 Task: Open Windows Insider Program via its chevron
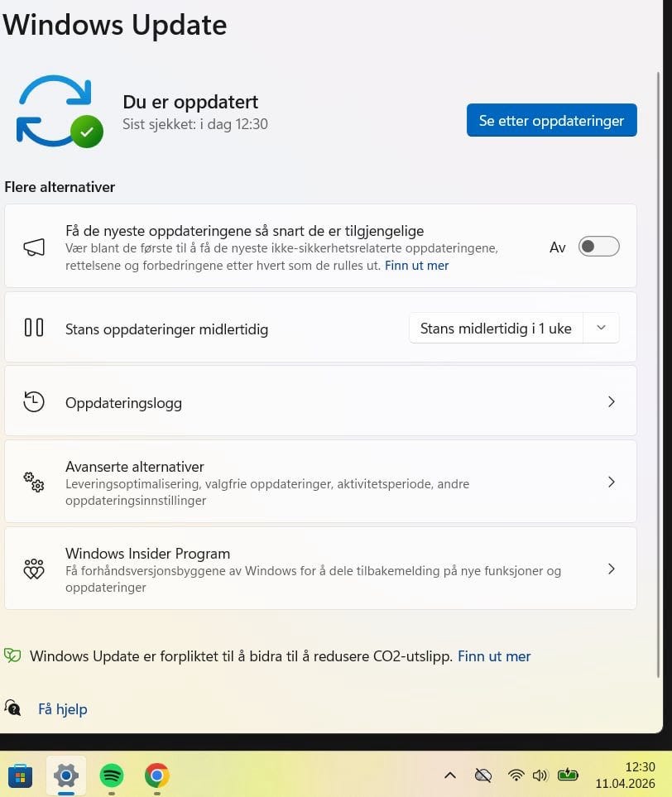(x=612, y=569)
